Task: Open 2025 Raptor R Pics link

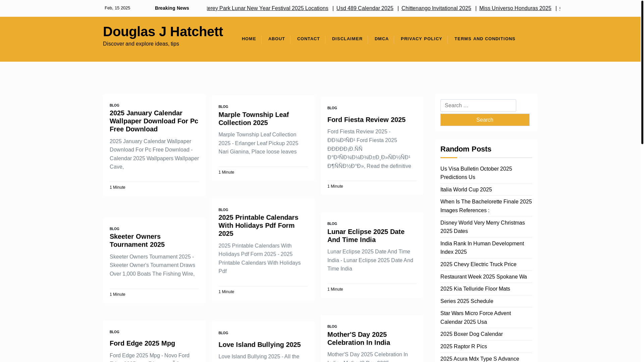Action: 463,347
